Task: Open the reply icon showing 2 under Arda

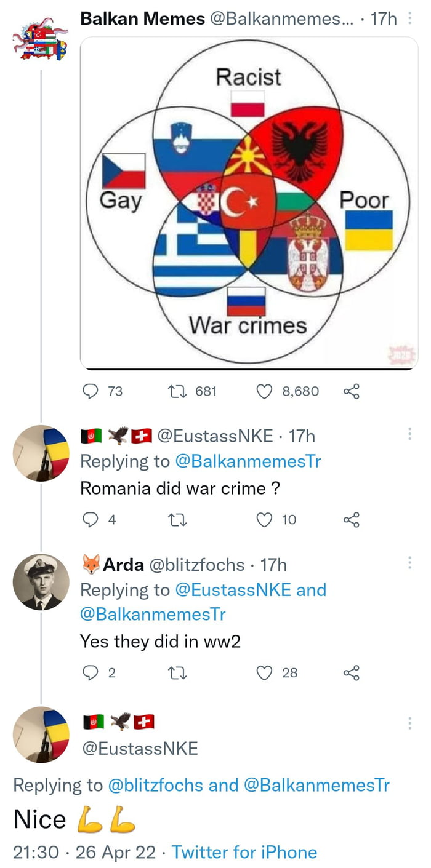Action: 92,673
